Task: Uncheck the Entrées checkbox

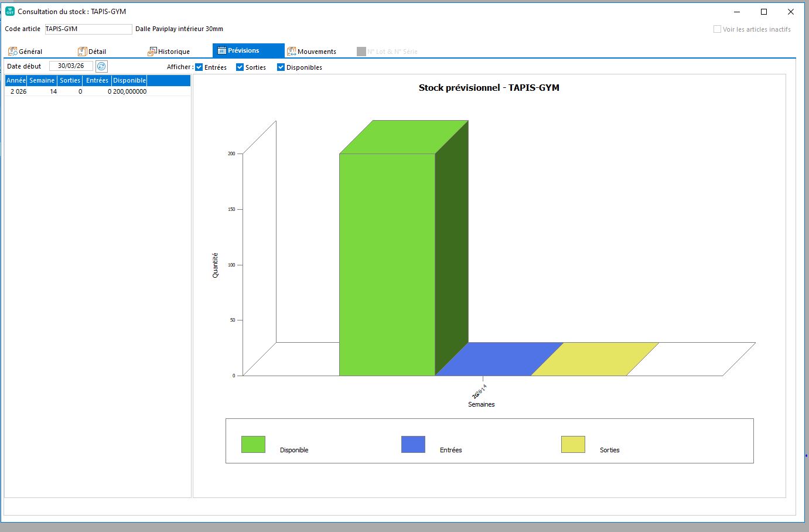Action: (x=199, y=67)
